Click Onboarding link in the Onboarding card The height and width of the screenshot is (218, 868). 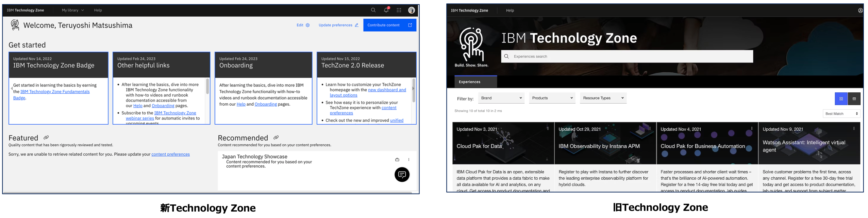click(x=266, y=104)
